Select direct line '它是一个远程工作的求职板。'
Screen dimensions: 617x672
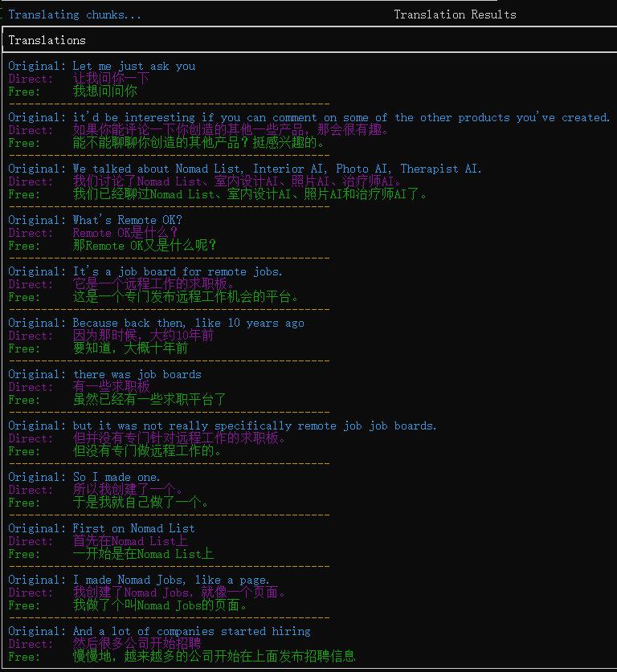click(154, 284)
